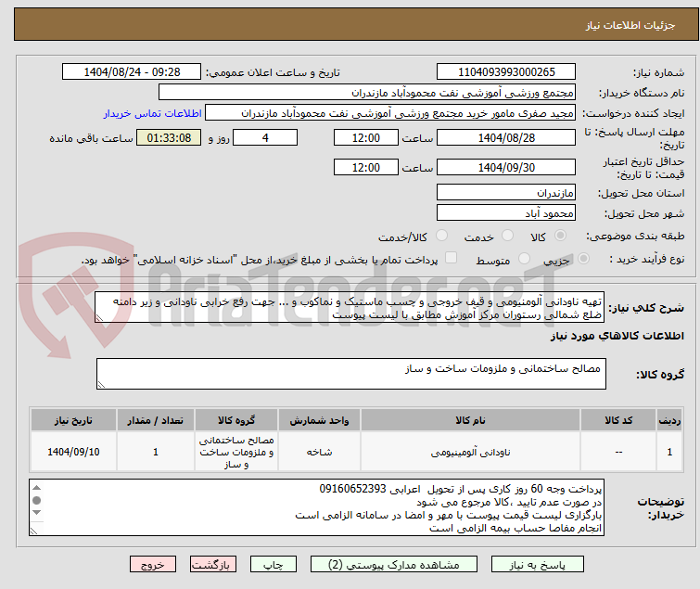Open 'اطلاعات تماس خریدار' link
Screen dimensions: 700x589
153,113
